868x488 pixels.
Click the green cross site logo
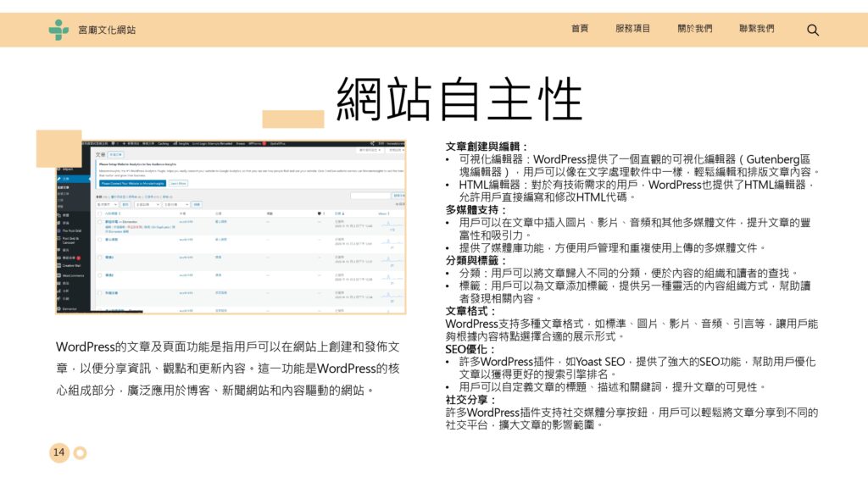58,30
